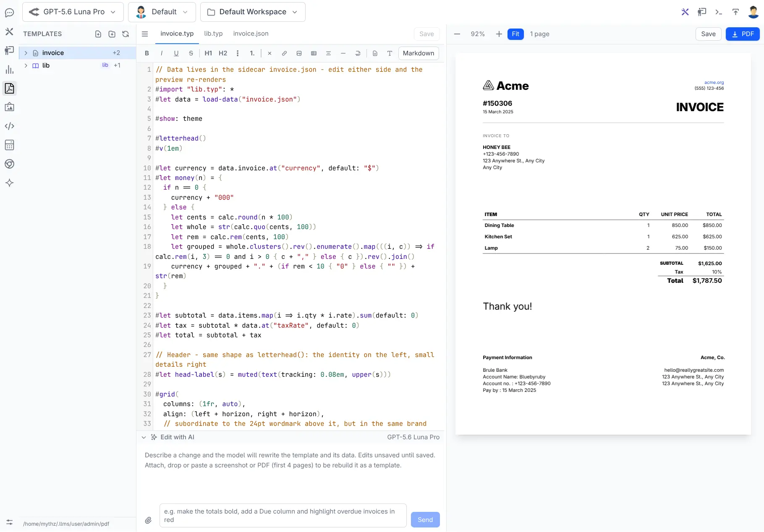Open settings sliders icon at bottom left
Viewport: 764px width, 532px height.
click(9, 522)
